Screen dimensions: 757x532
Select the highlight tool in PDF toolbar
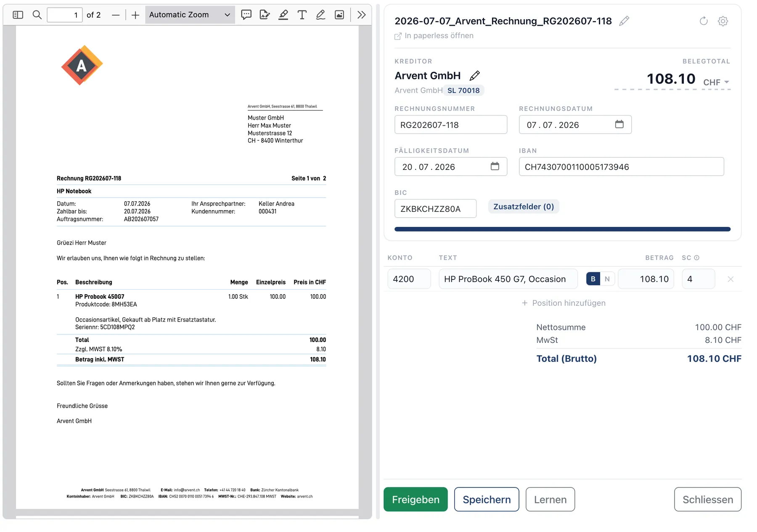(x=283, y=15)
